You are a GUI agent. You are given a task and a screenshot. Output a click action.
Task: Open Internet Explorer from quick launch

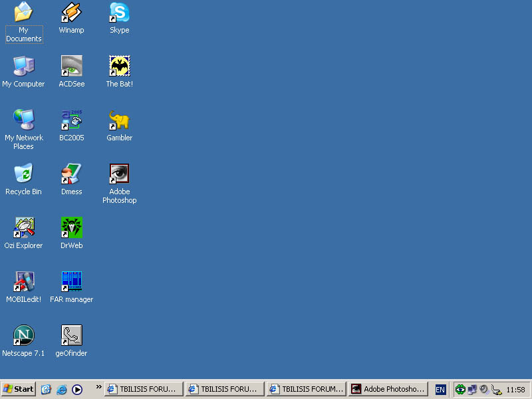(x=61, y=389)
